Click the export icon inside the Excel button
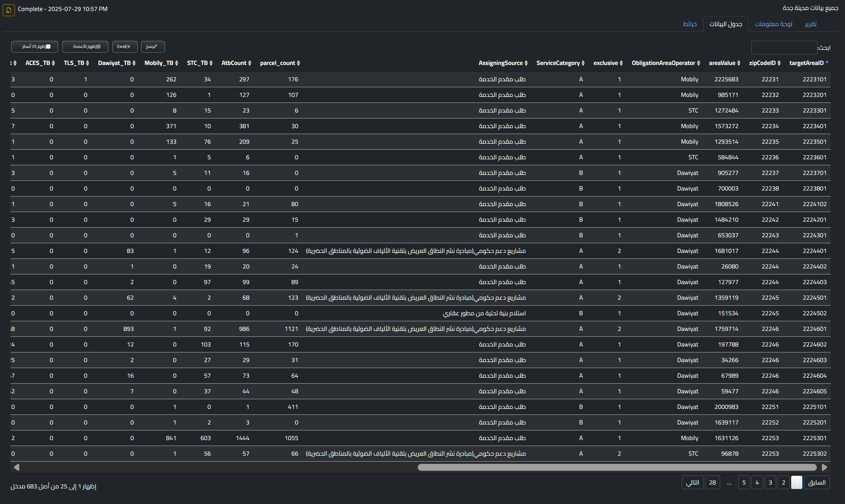The image size is (845, 504). click(127, 47)
